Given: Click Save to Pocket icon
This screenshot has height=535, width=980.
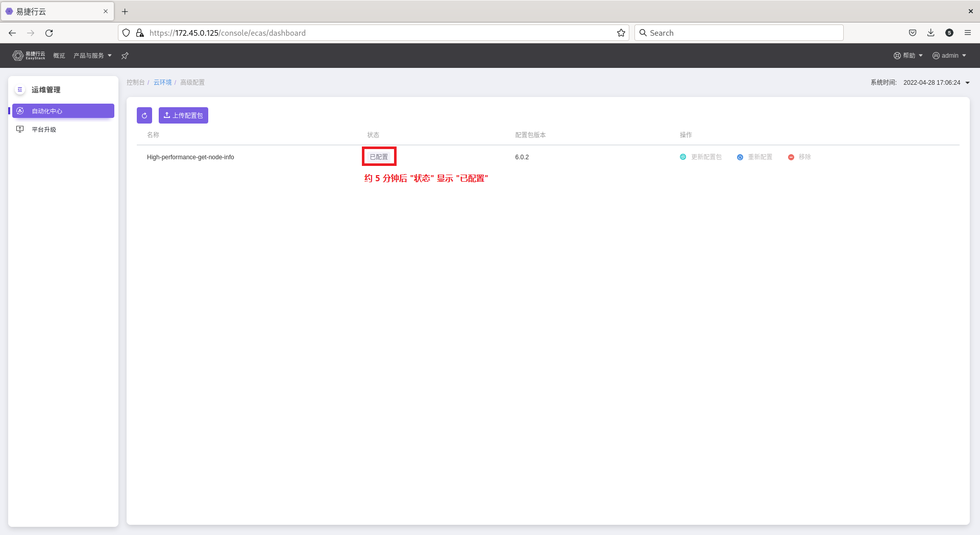Looking at the screenshot, I should [x=913, y=33].
